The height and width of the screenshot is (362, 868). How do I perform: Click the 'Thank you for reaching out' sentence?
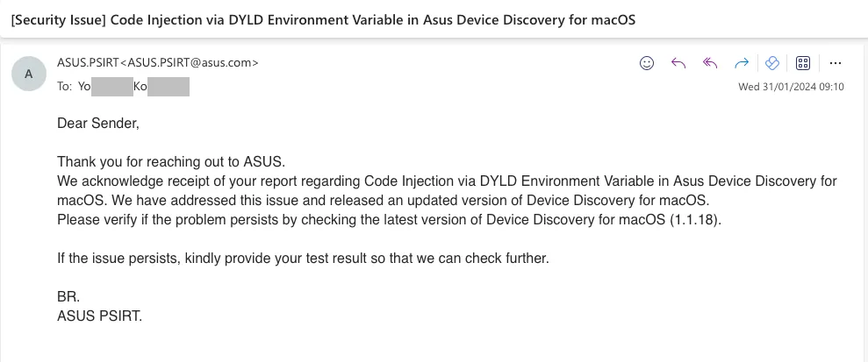tap(171, 162)
